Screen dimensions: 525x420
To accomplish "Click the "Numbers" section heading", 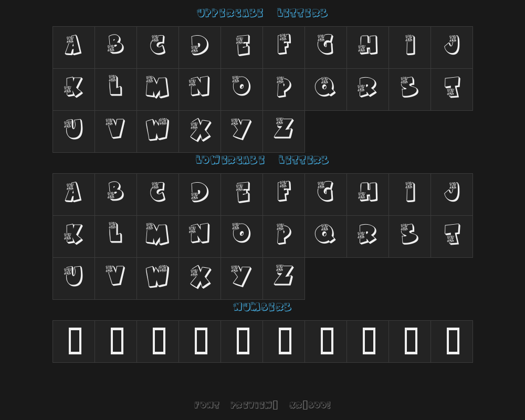I will click(x=262, y=307).
